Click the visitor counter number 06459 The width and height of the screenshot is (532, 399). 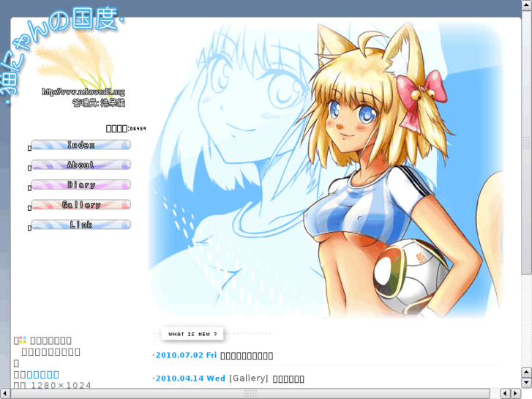[138, 129]
